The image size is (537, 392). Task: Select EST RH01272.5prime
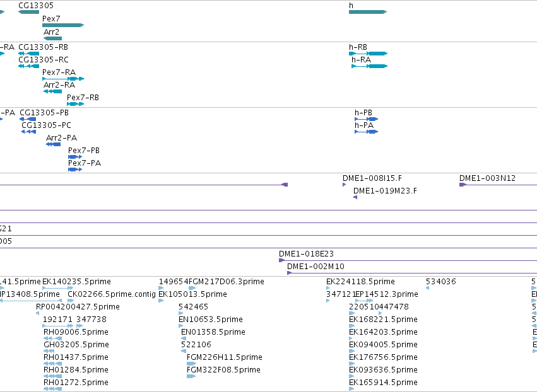[53, 389]
